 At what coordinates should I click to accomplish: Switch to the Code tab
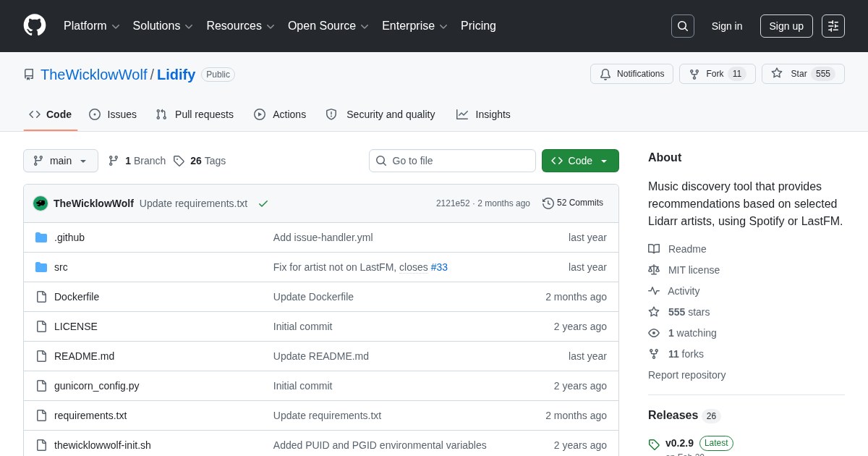coord(51,114)
